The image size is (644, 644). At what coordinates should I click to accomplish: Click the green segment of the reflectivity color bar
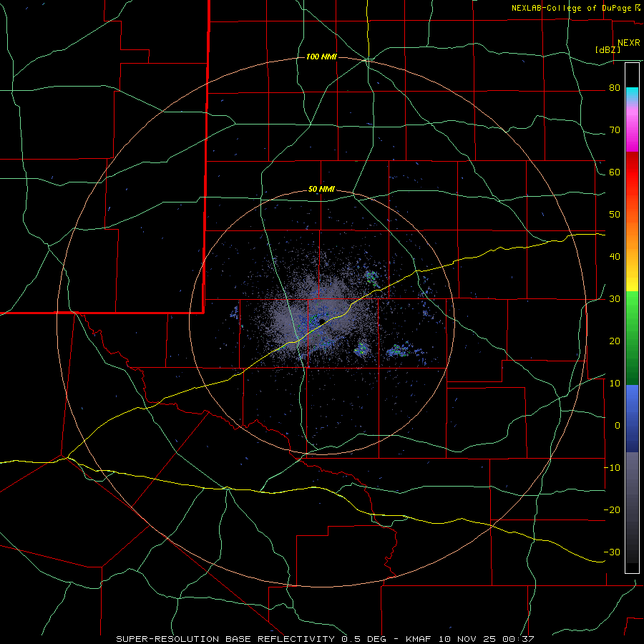click(632, 338)
